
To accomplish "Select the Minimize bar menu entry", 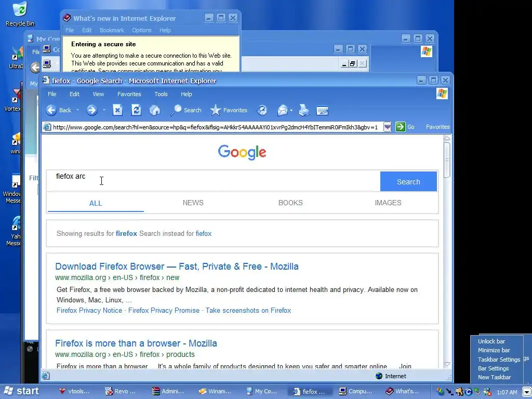I will point(494,350).
